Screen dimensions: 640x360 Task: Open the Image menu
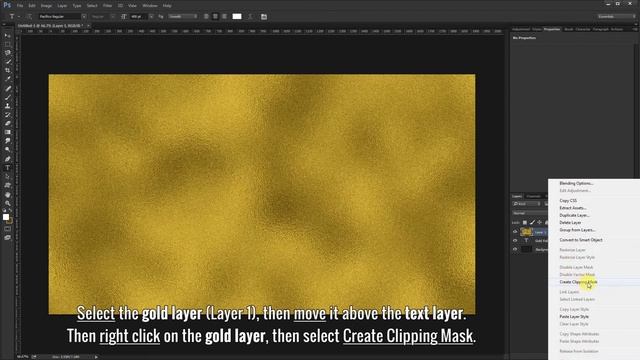pos(46,6)
